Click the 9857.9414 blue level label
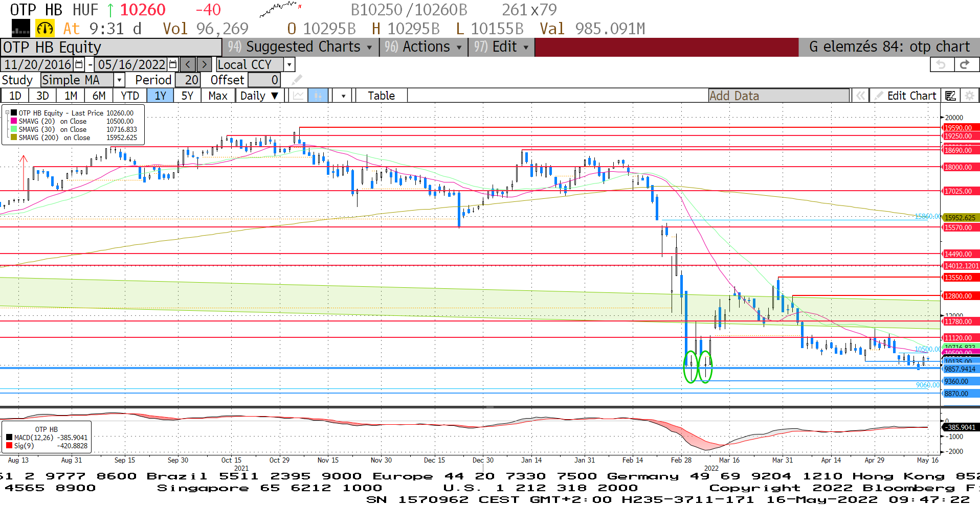980x528 pixels. click(x=961, y=369)
